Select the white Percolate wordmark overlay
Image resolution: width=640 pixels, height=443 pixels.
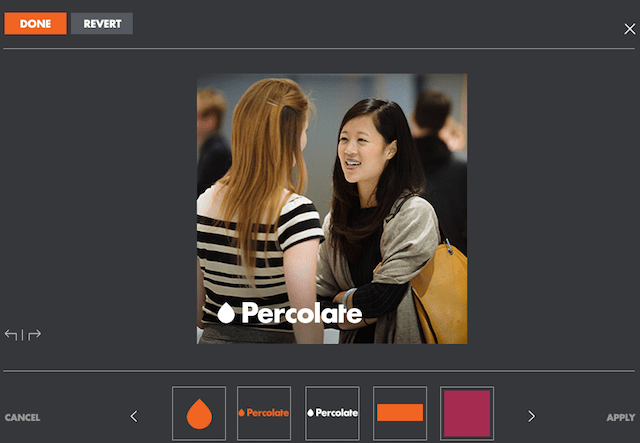pos(332,413)
